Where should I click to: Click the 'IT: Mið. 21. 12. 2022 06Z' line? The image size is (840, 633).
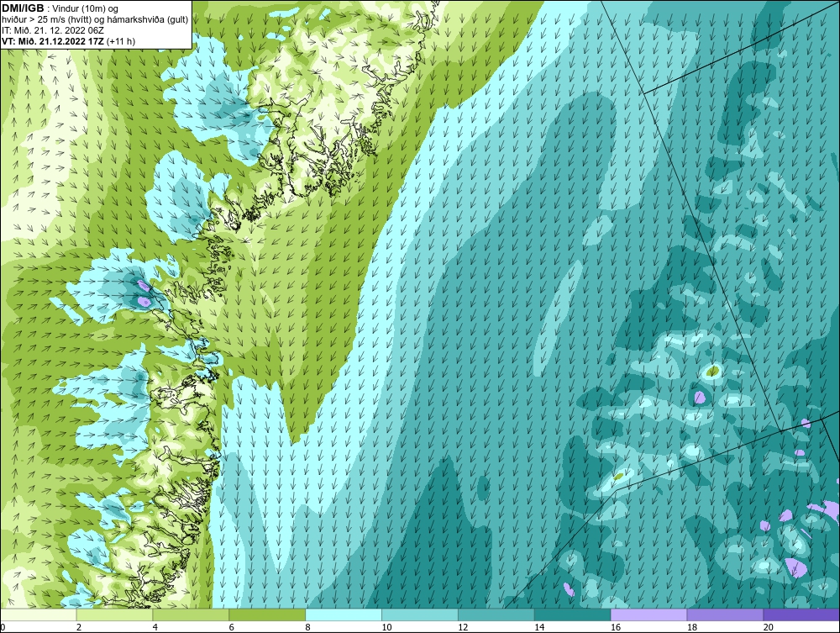52,30
